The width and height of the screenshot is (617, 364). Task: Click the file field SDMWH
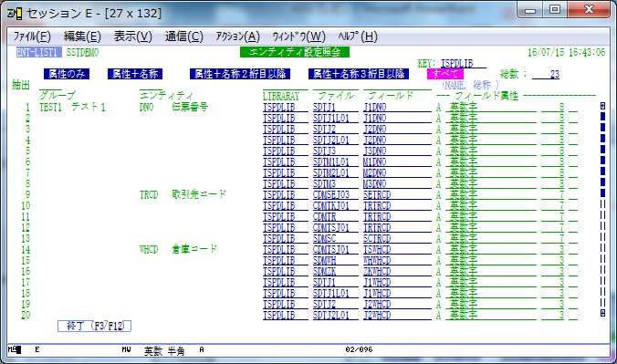click(x=335, y=261)
